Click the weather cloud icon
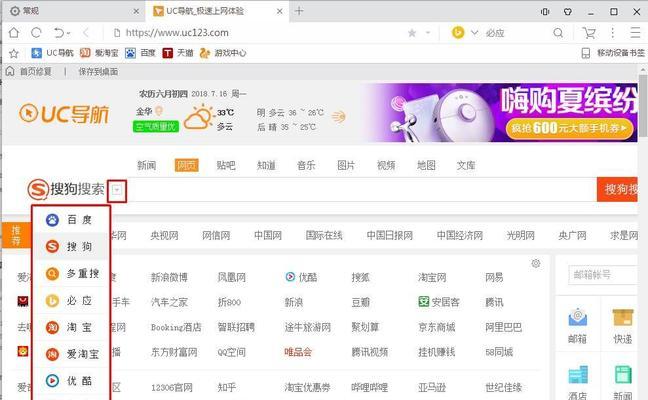 (198, 118)
